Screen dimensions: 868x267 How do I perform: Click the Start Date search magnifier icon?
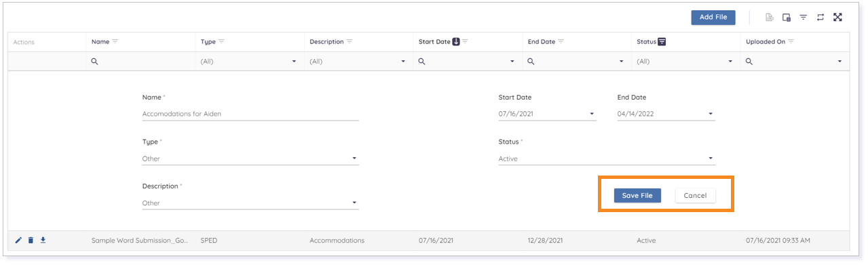[x=421, y=61]
